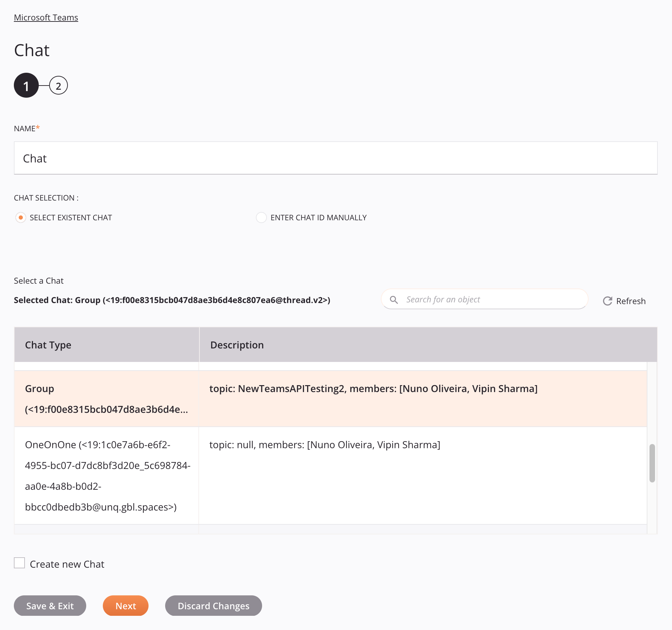Click the Selected Chat Group text
This screenshot has height=630, width=672.
point(172,300)
